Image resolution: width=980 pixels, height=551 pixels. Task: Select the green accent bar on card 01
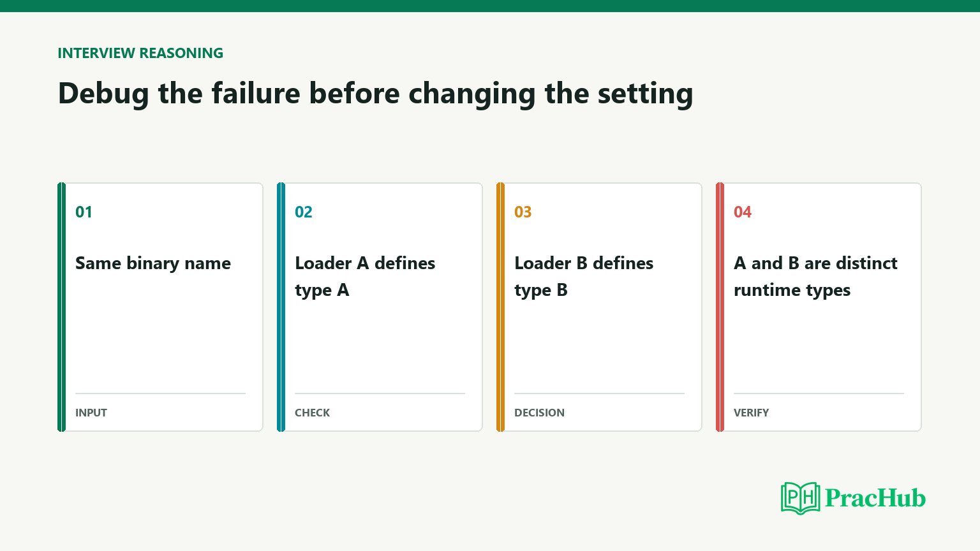pyautogui.click(x=61, y=307)
